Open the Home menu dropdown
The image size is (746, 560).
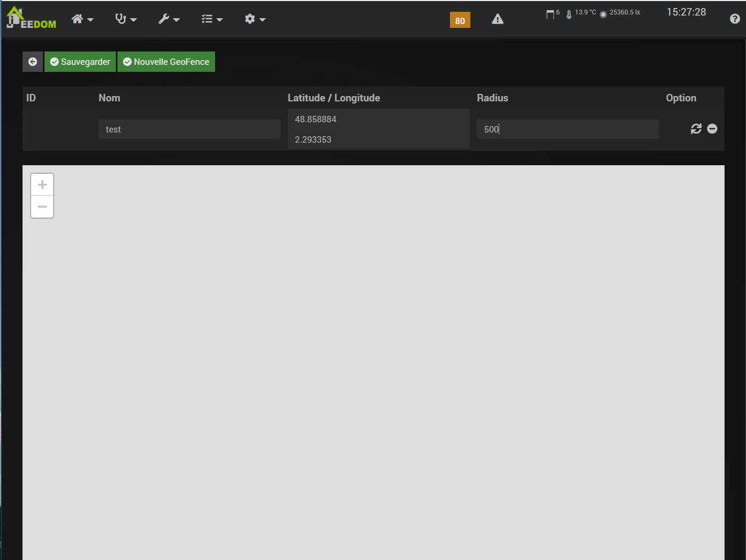tap(82, 19)
